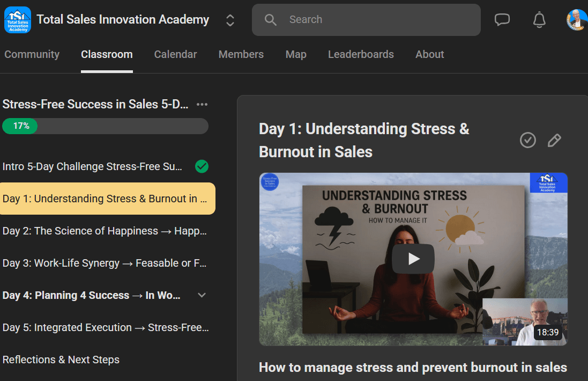588x381 pixels.
Task: Click the TSI badge on video thumbnail
Action: [x=548, y=183]
